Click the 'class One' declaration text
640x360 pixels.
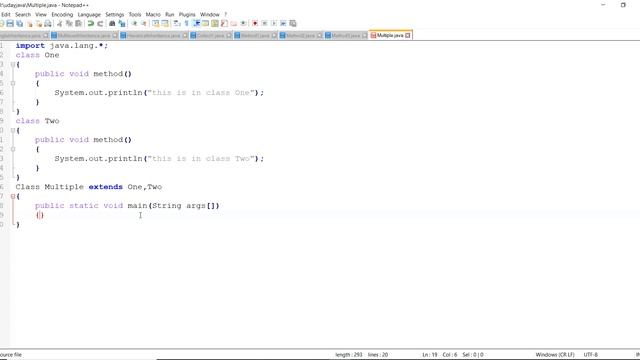click(38, 55)
